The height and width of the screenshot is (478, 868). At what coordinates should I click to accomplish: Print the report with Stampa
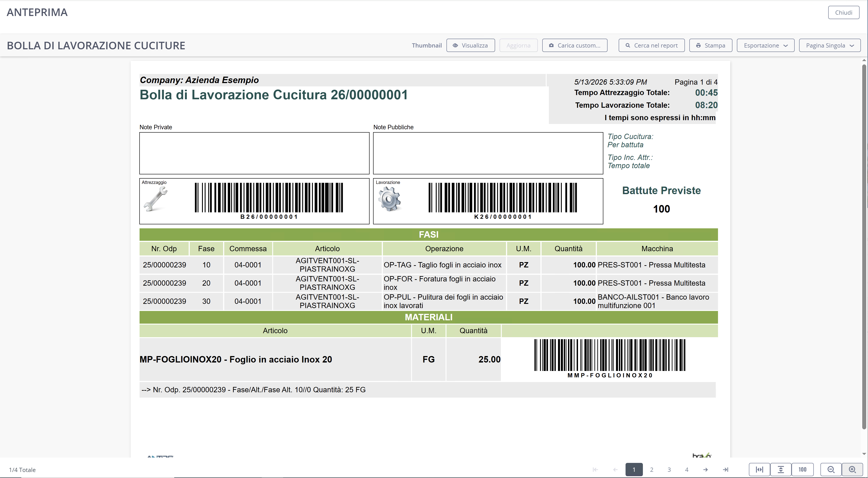(711, 45)
